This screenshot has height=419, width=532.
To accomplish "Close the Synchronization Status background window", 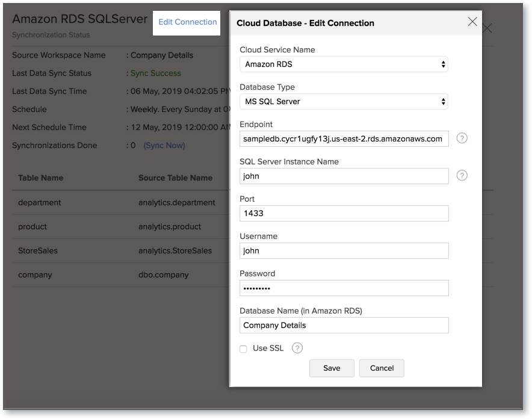I will (x=487, y=28).
